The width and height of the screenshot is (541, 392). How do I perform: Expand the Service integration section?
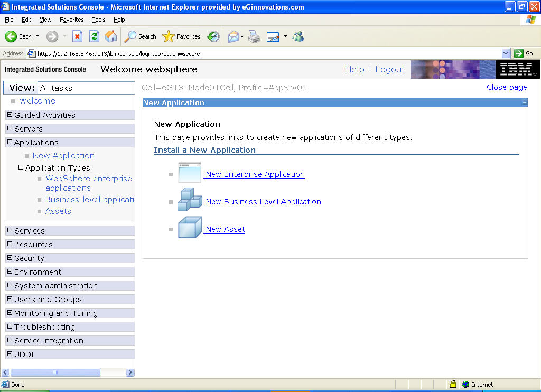10,340
